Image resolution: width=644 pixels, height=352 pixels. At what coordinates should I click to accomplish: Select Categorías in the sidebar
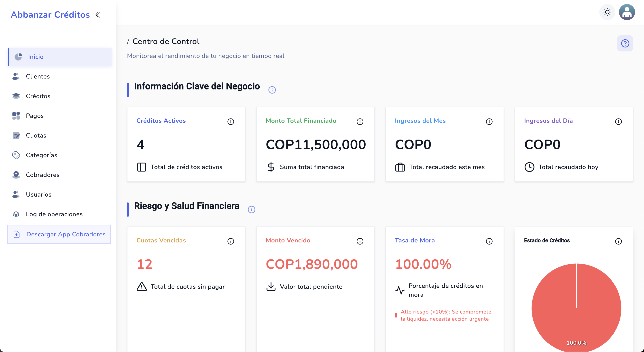[60, 155]
